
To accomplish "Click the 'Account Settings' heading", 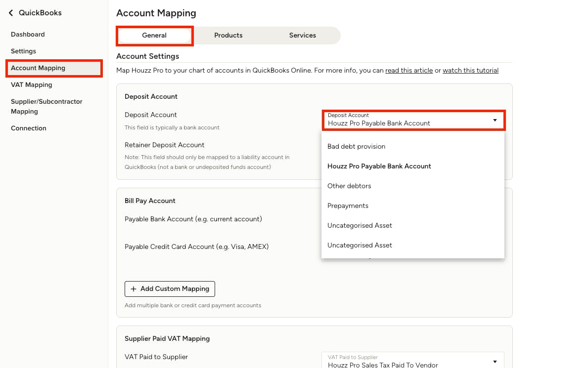I will (147, 56).
